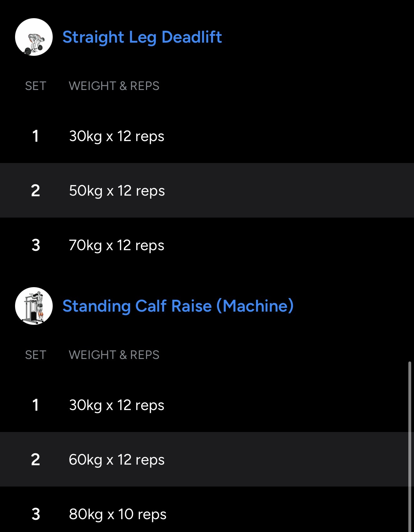Tap the 70kg x 12 reps entry

tap(116, 245)
